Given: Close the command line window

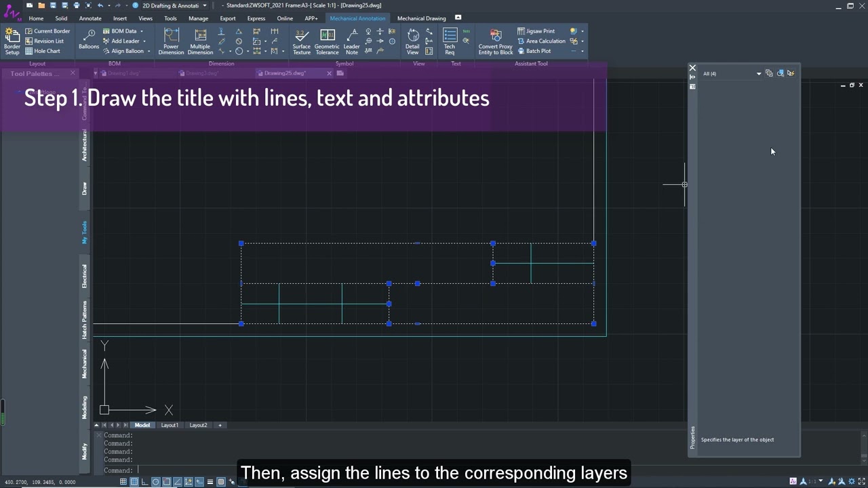Looking at the screenshot, I should click(x=98, y=434).
